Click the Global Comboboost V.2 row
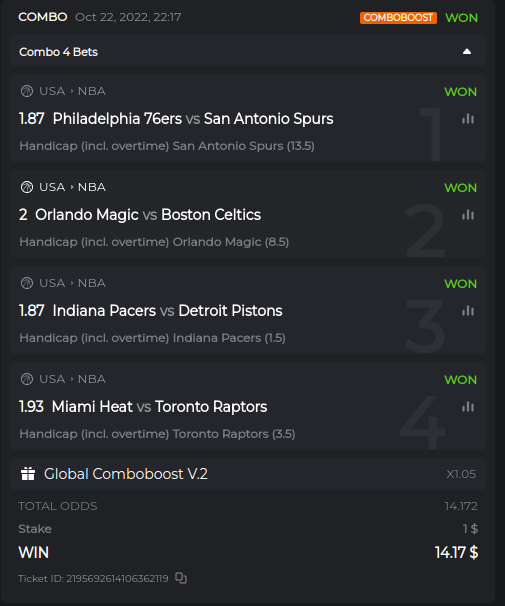The height and width of the screenshot is (606, 505). [x=248, y=474]
